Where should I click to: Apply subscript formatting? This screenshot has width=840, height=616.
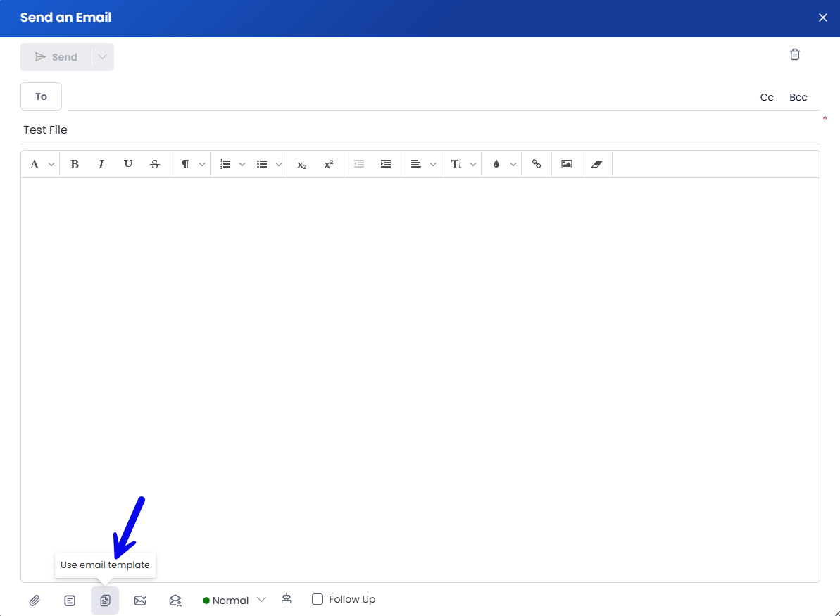pos(302,165)
